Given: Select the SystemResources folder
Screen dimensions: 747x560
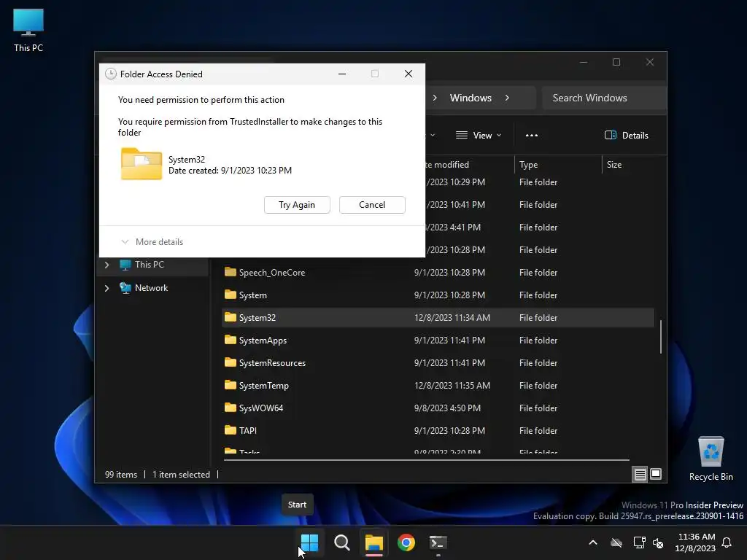Looking at the screenshot, I should click(x=438, y=363).
